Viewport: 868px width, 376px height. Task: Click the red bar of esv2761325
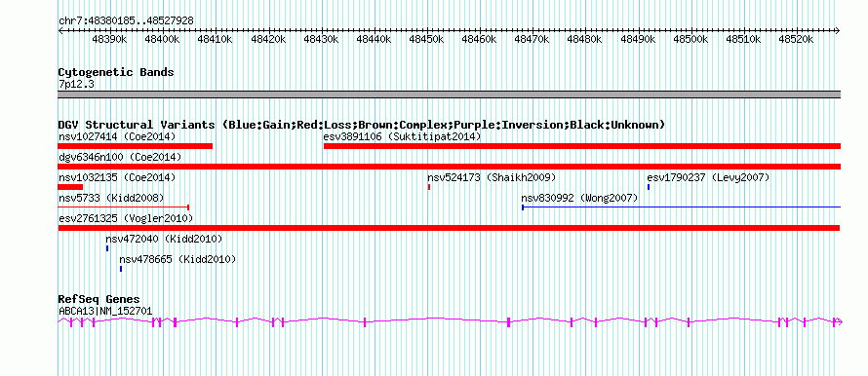[449, 228]
